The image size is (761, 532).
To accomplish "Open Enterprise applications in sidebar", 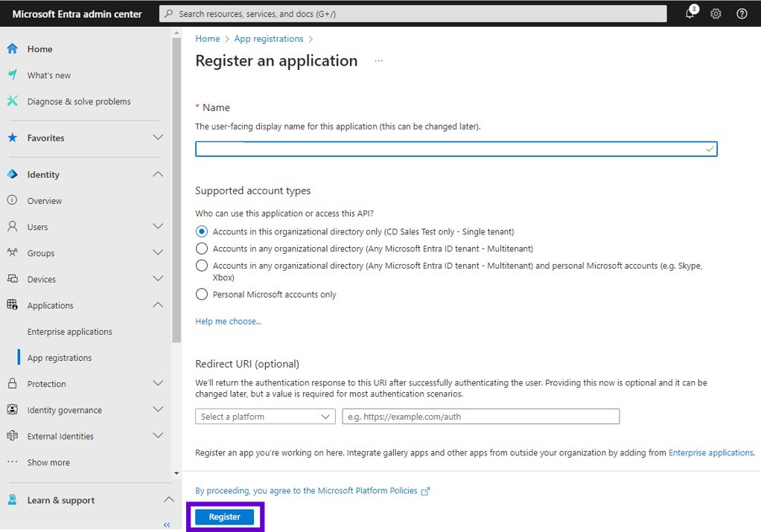I will point(69,332).
